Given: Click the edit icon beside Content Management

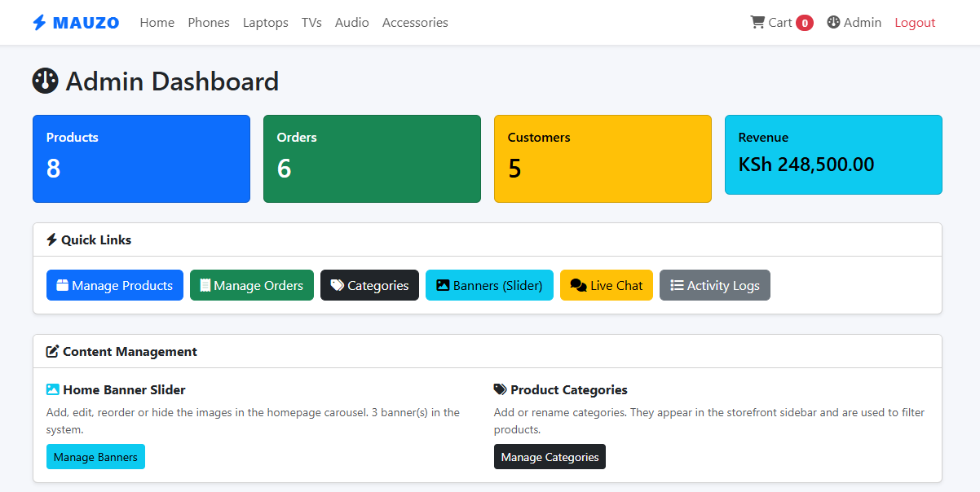Looking at the screenshot, I should pos(53,352).
